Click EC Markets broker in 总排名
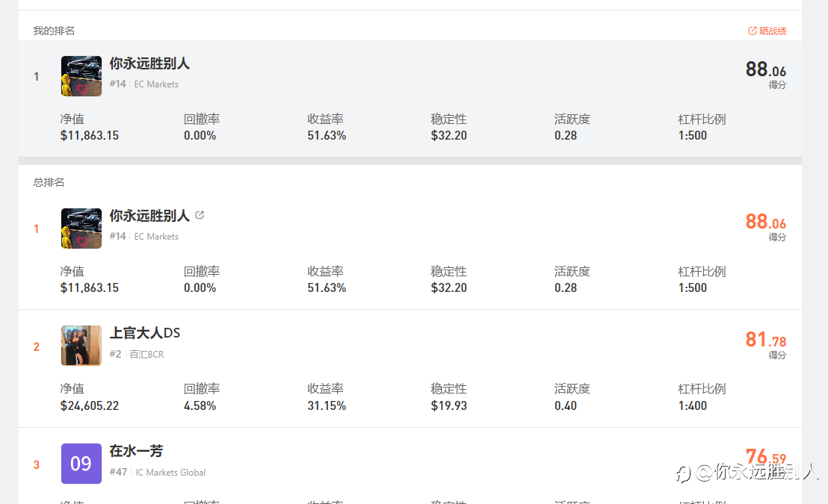The image size is (828, 504). point(156,237)
